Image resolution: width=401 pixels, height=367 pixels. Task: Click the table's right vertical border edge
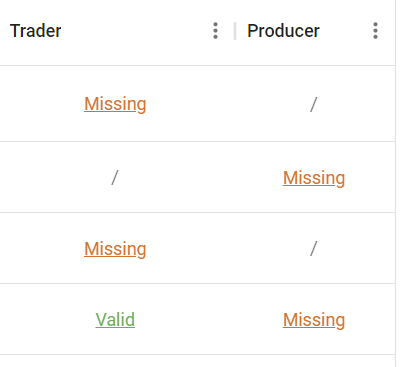(395, 183)
